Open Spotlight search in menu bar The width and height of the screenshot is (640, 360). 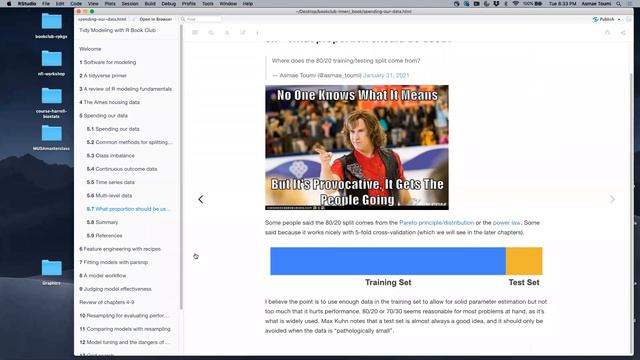pyautogui.click(x=619, y=4)
